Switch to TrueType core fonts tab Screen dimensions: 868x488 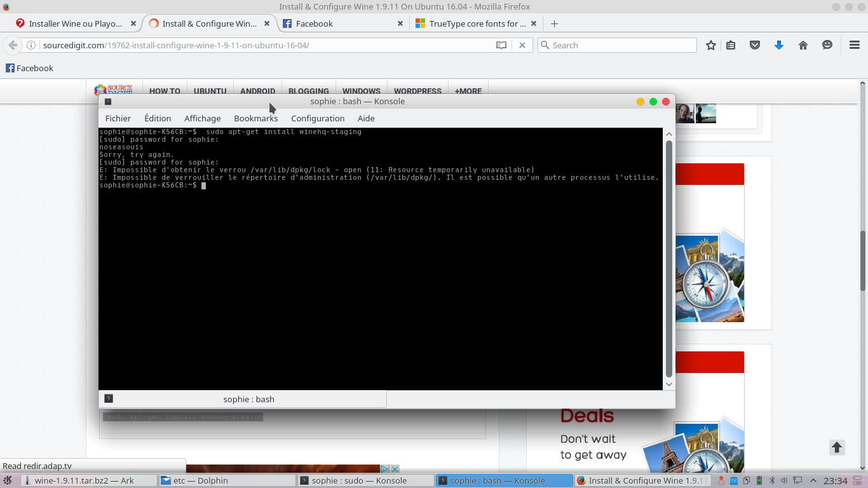click(x=477, y=24)
